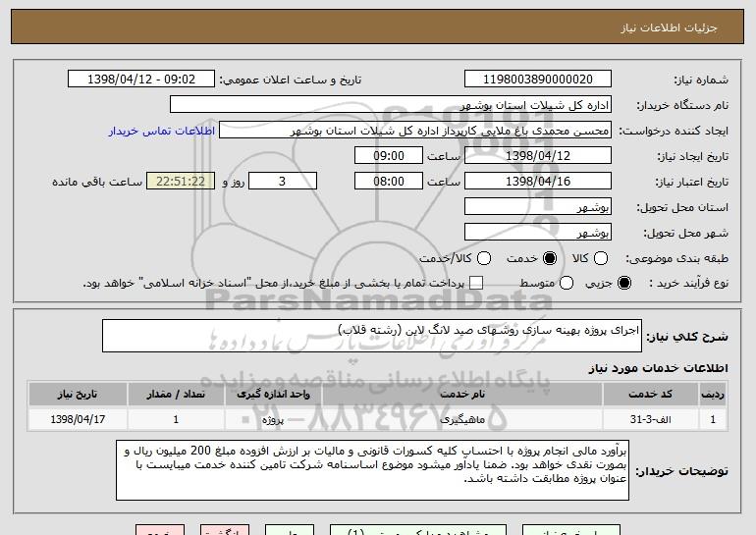Click the کد خدمت column header

coord(650,395)
